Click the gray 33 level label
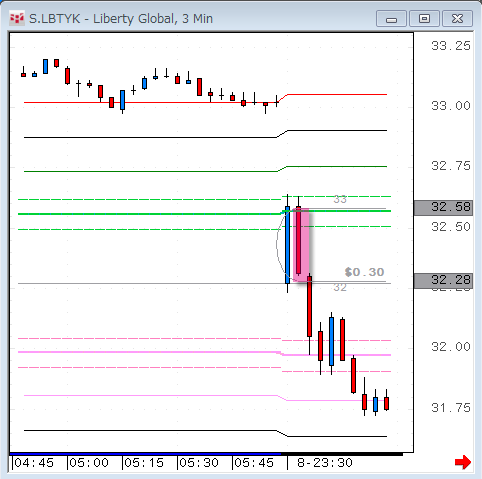 340,199
